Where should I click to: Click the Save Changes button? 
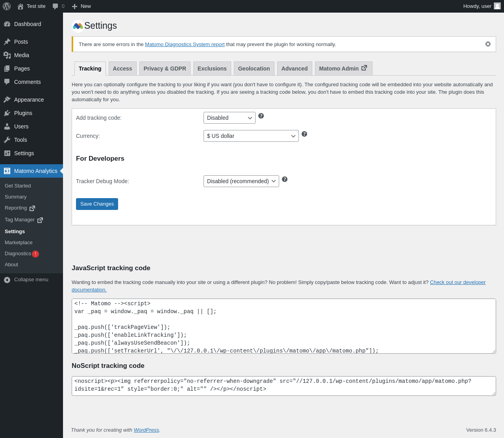coord(97,204)
